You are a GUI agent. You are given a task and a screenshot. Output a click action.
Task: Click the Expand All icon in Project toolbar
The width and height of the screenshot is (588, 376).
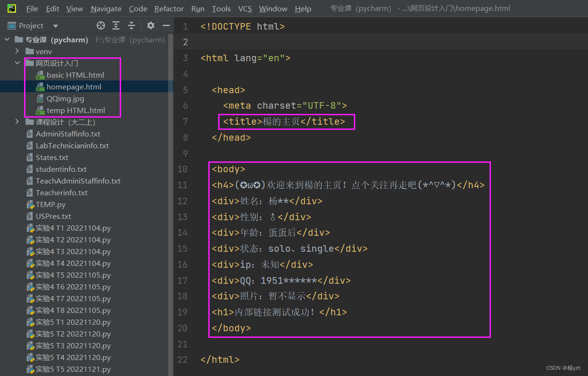pos(116,26)
